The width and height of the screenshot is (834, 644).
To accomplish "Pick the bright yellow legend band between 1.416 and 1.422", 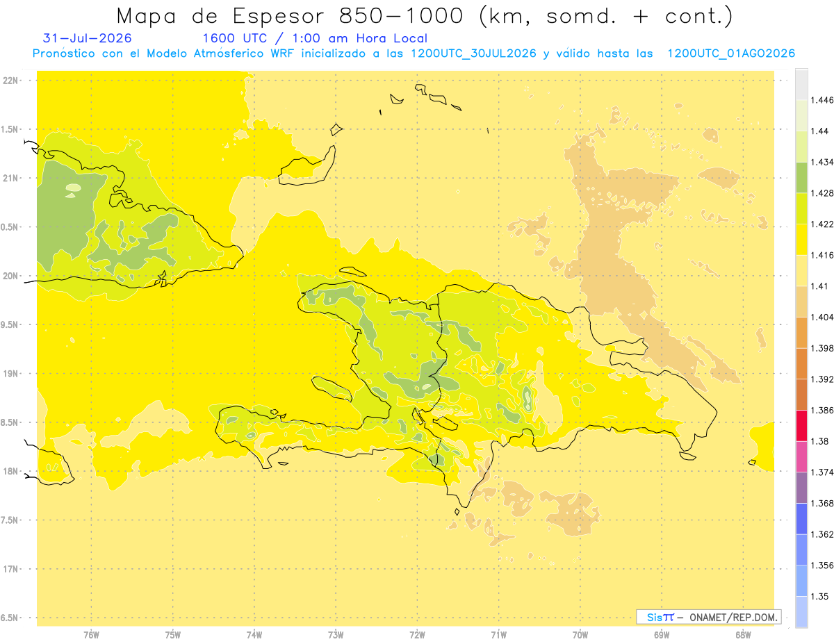I will tap(802, 240).
